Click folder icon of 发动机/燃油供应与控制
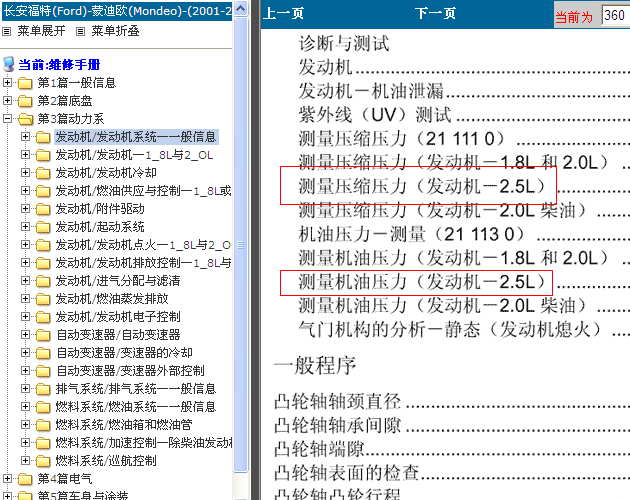The width and height of the screenshot is (630, 500). point(43,191)
